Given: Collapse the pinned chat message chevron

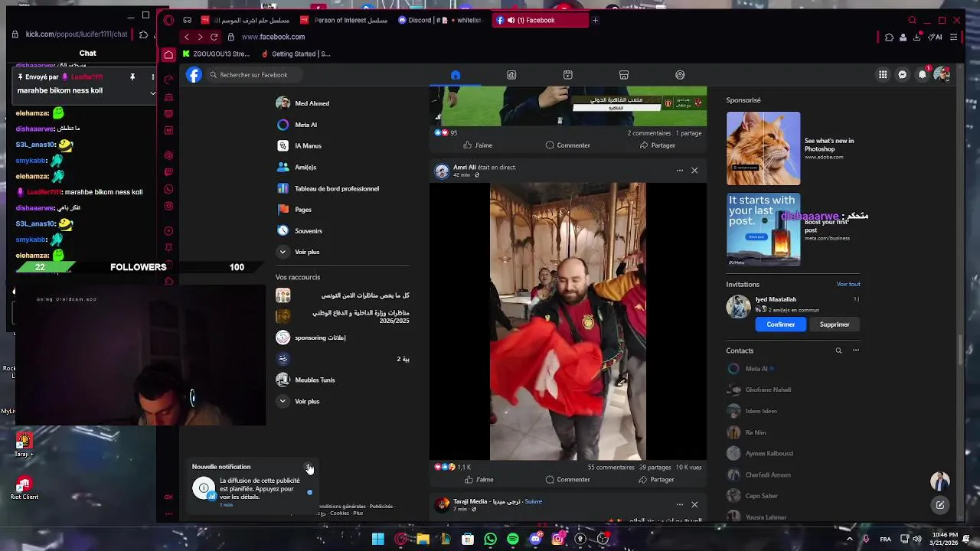Looking at the screenshot, I should click(152, 93).
